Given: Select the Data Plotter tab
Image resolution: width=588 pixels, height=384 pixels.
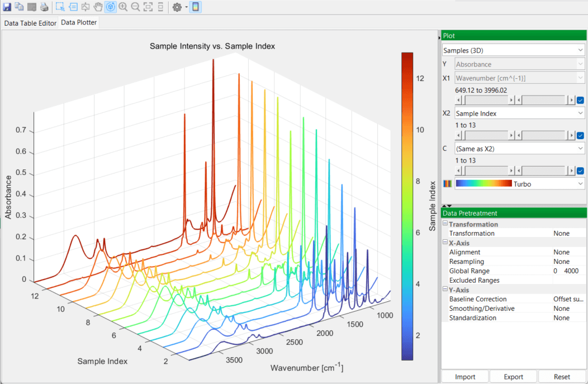Looking at the screenshot, I should pyautogui.click(x=79, y=23).
